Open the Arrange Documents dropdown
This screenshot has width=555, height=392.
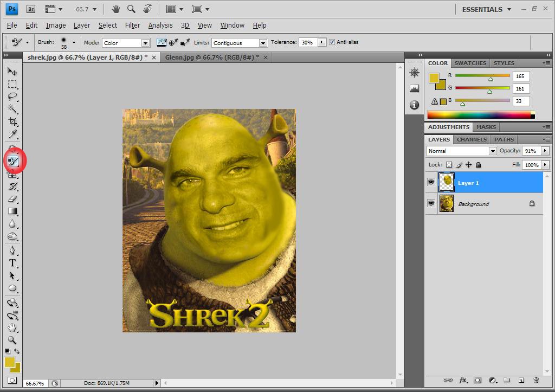pyautogui.click(x=175, y=9)
